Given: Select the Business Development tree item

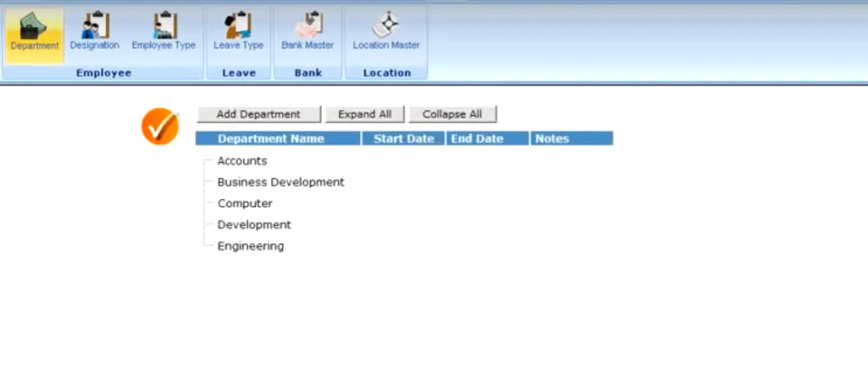Looking at the screenshot, I should click(280, 183).
